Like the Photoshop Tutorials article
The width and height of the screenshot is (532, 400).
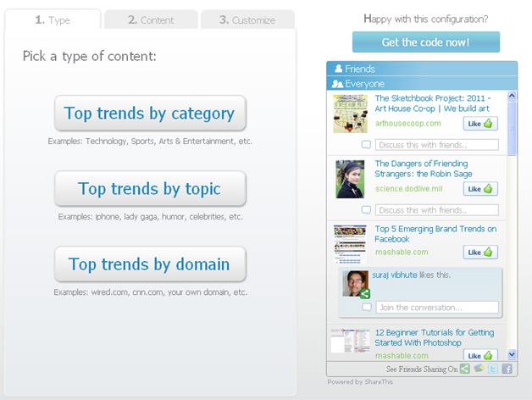pyautogui.click(x=480, y=355)
